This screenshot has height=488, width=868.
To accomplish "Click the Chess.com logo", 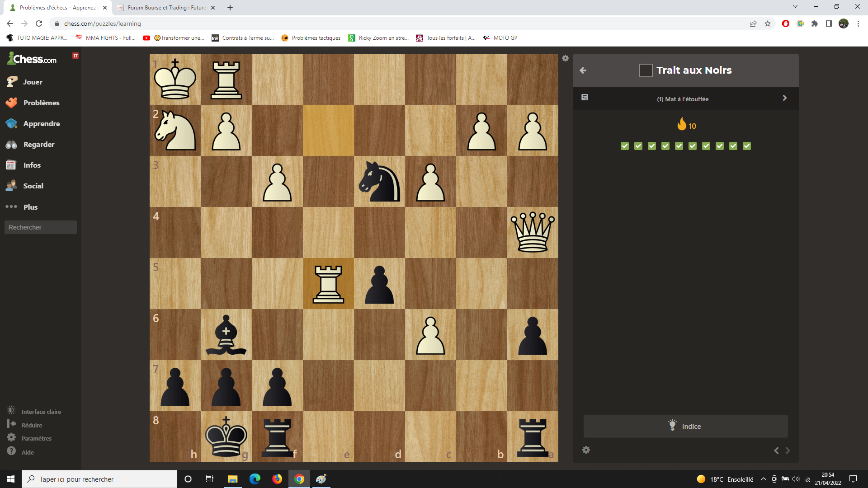I will [x=32, y=59].
